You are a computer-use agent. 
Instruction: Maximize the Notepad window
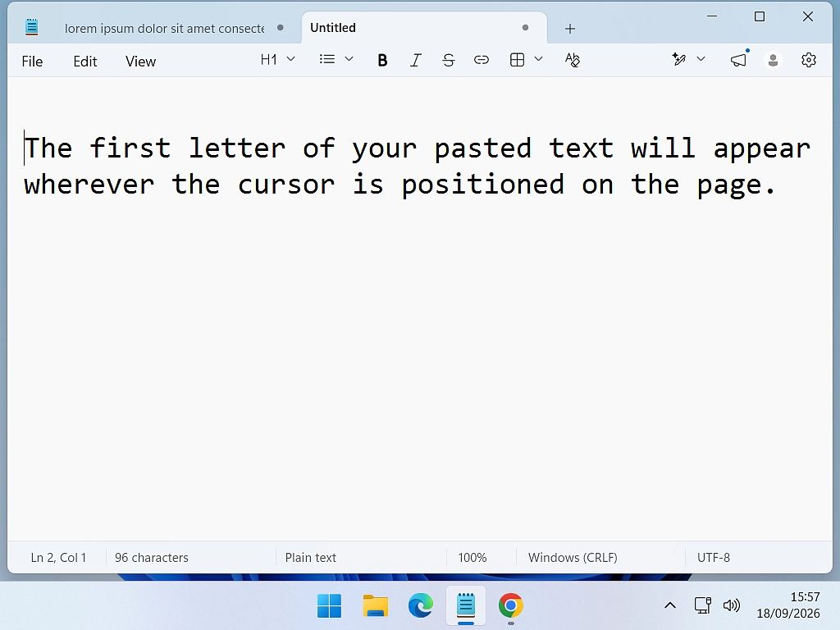pos(760,16)
